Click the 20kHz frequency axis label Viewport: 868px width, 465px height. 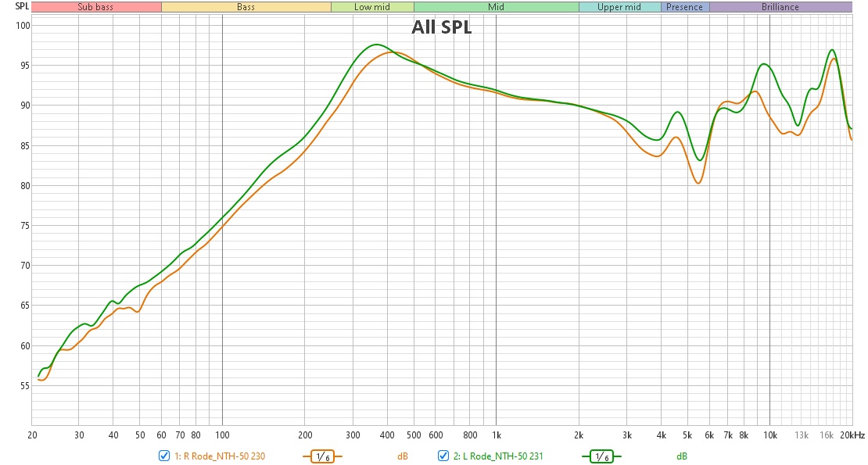[x=852, y=435]
